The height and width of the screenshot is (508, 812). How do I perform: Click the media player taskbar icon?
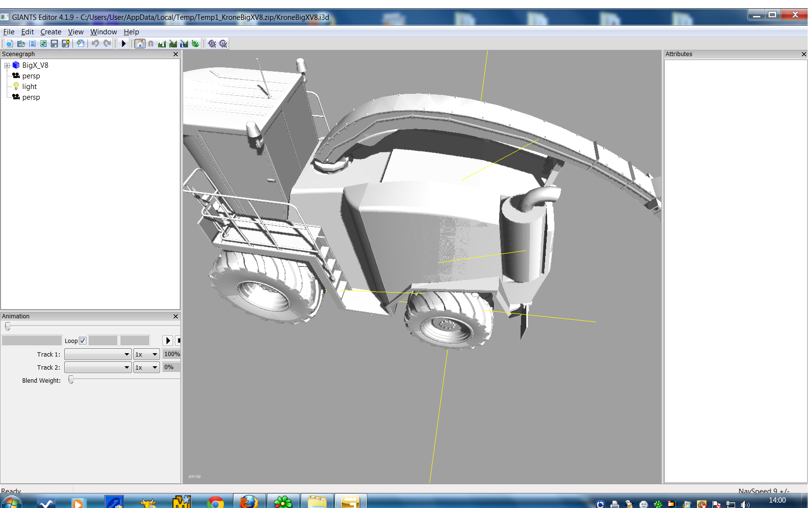click(x=78, y=503)
